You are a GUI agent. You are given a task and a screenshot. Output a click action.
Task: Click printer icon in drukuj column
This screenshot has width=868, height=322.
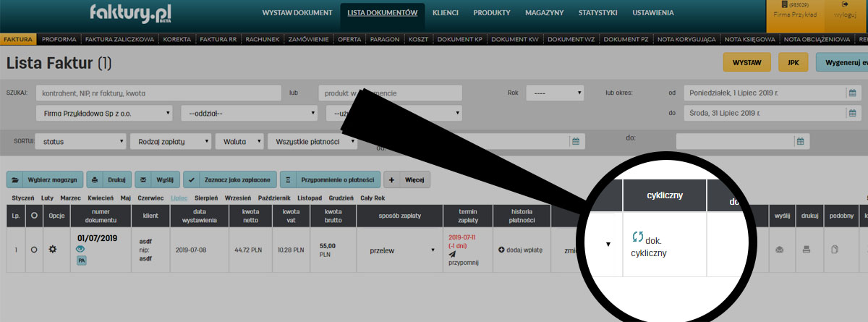coord(807,250)
